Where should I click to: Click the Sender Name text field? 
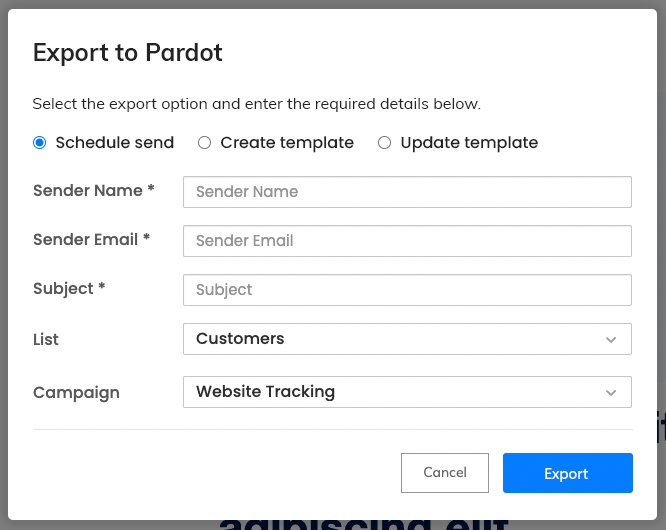407,192
